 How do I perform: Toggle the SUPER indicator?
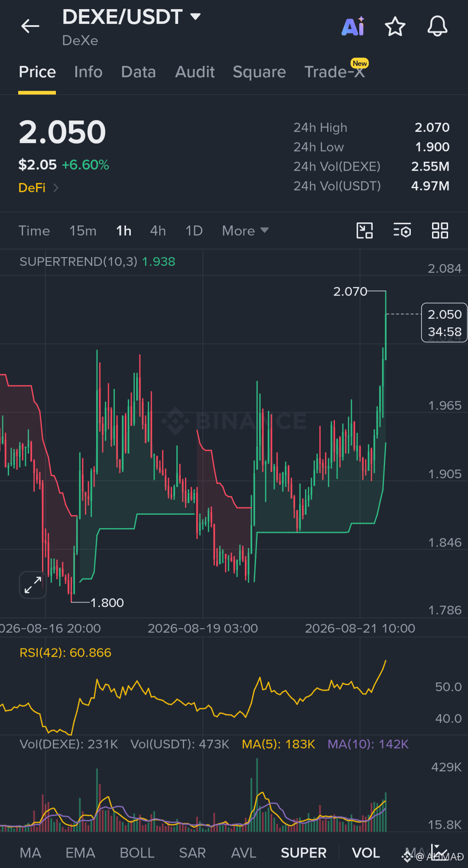(x=303, y=853)
